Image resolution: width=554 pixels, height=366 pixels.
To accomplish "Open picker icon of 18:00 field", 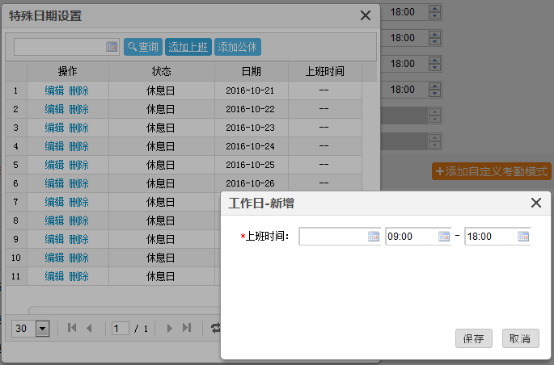I will tap(523, 236).
